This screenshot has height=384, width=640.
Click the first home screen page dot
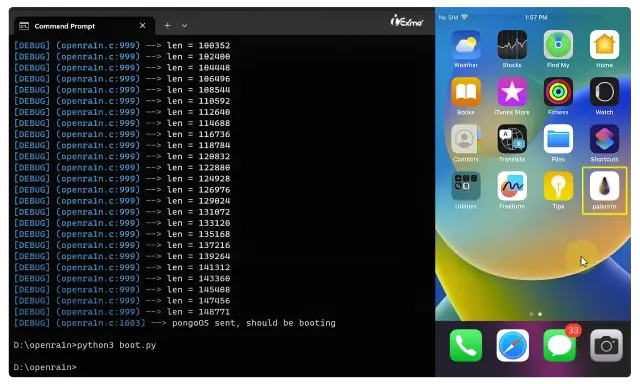pyautogui.click(x=531, y=314)
